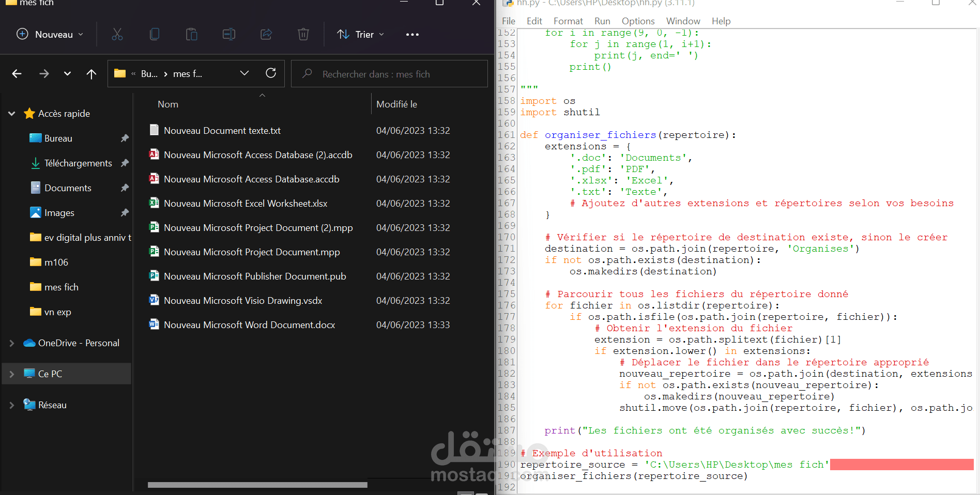The height and width of the screenshot is (495, 980).
Task: Click the Copy icon in Explorer toolbar
Action: pos(154,35)
